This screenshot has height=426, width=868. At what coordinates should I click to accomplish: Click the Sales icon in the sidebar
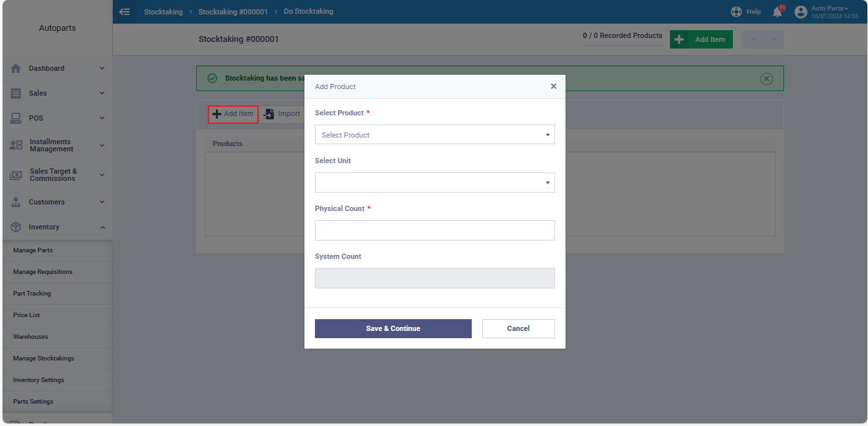tap(16, 93)
